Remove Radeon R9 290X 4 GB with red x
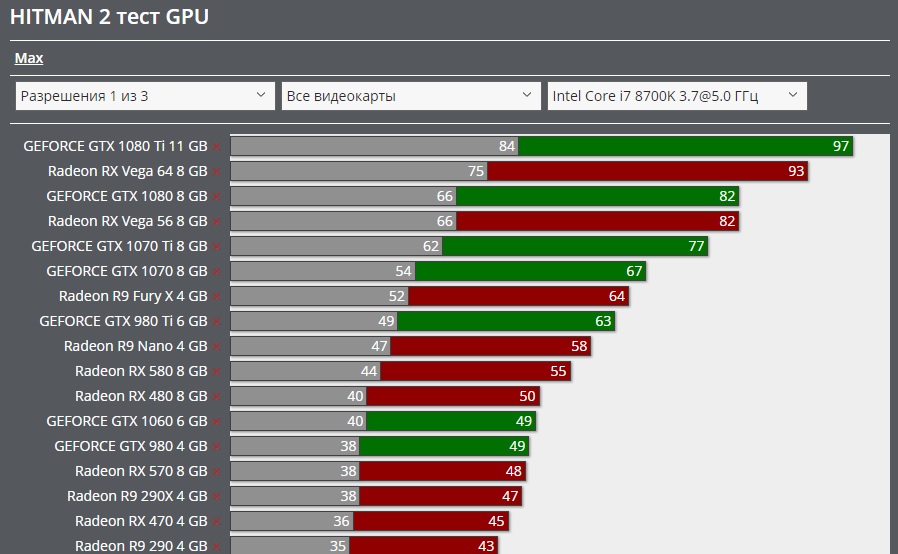The height and width of the screenshot is (554, 898). tap(216, 497)
